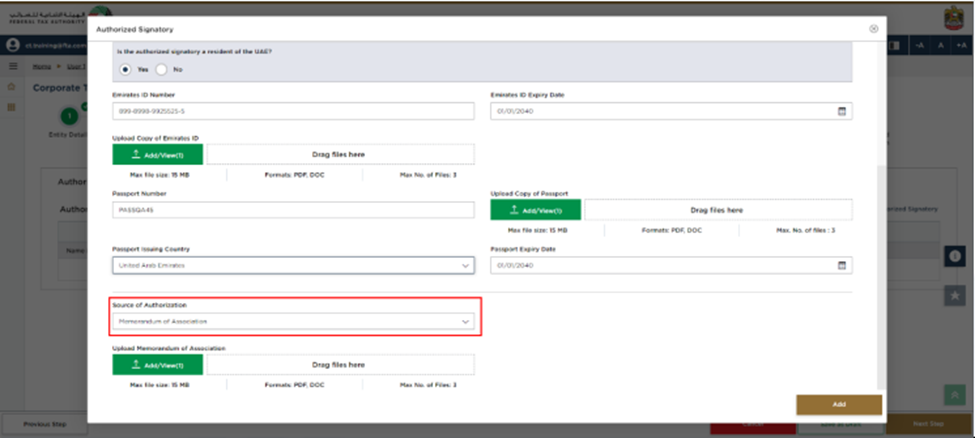Click the user profile avatar icon
The image size is (975, 438).
(14, 46)
